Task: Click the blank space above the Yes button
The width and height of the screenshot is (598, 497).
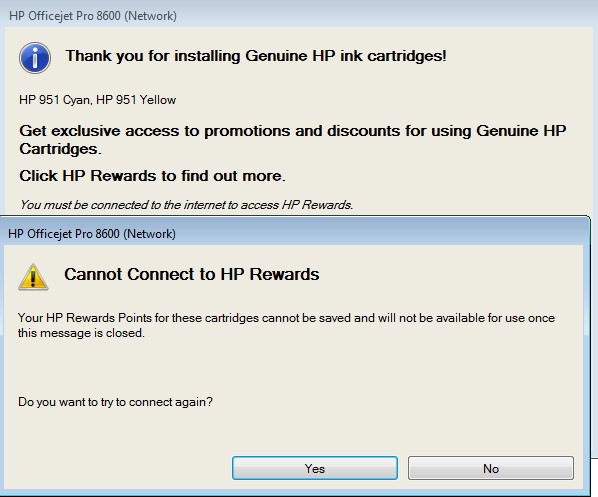Action: coord(315,431)
